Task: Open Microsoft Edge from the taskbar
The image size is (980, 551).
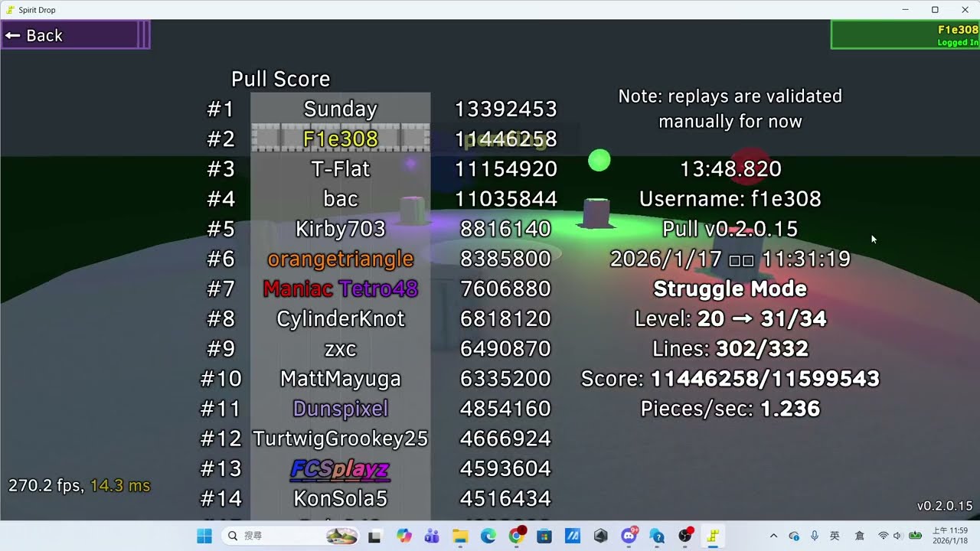Action: (488, 536)
